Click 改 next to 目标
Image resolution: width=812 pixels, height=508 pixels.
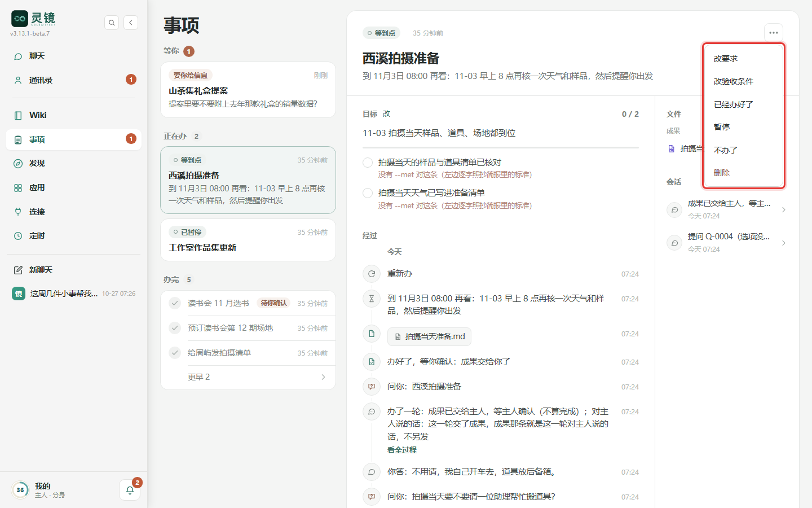(387, 114)
